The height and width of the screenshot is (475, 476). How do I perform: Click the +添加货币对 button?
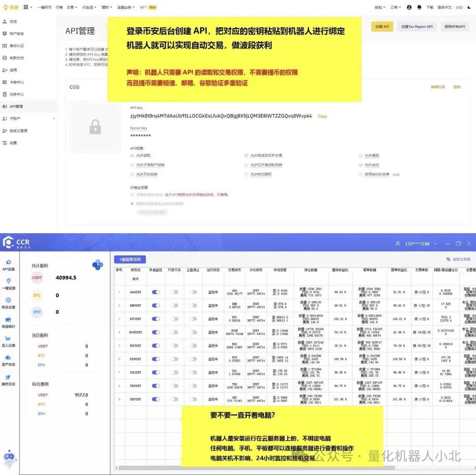[130, 260]
